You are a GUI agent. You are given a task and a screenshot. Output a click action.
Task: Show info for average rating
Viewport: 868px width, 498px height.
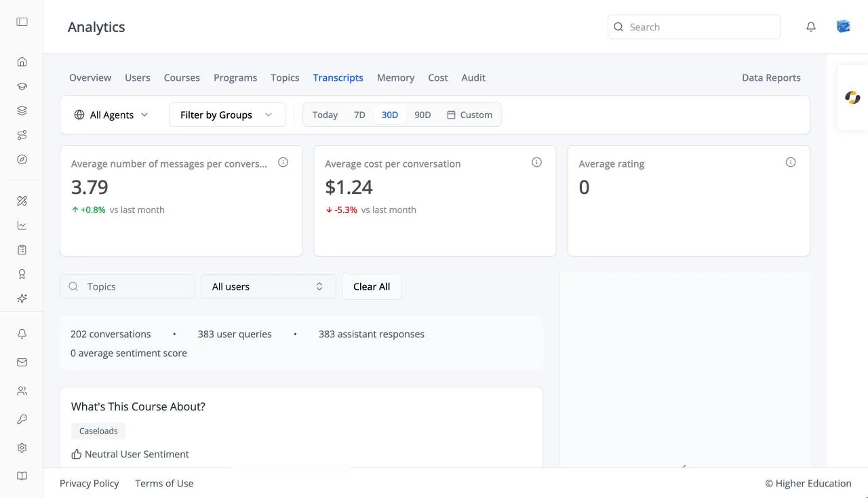tap(791, 162)
